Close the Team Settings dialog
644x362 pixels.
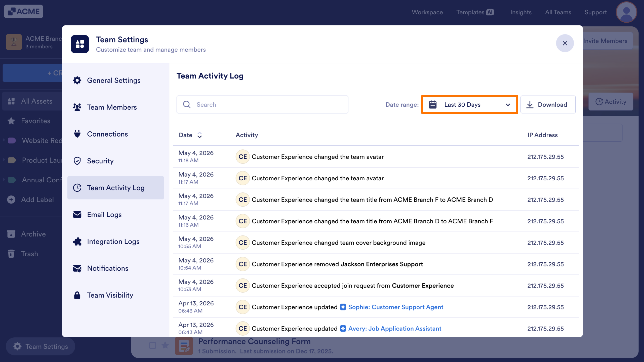coord(565,43)
